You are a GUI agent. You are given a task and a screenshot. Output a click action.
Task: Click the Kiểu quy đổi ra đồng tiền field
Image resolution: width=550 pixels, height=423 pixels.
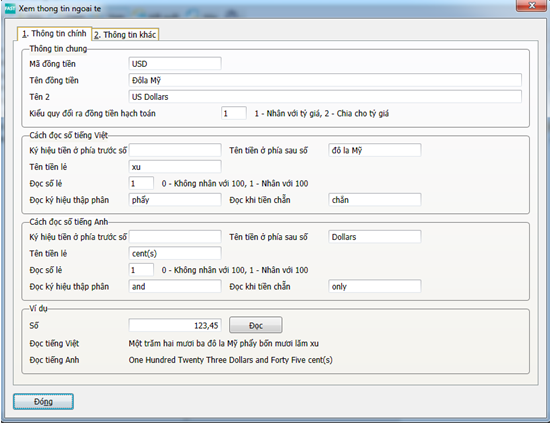[234, 113]
